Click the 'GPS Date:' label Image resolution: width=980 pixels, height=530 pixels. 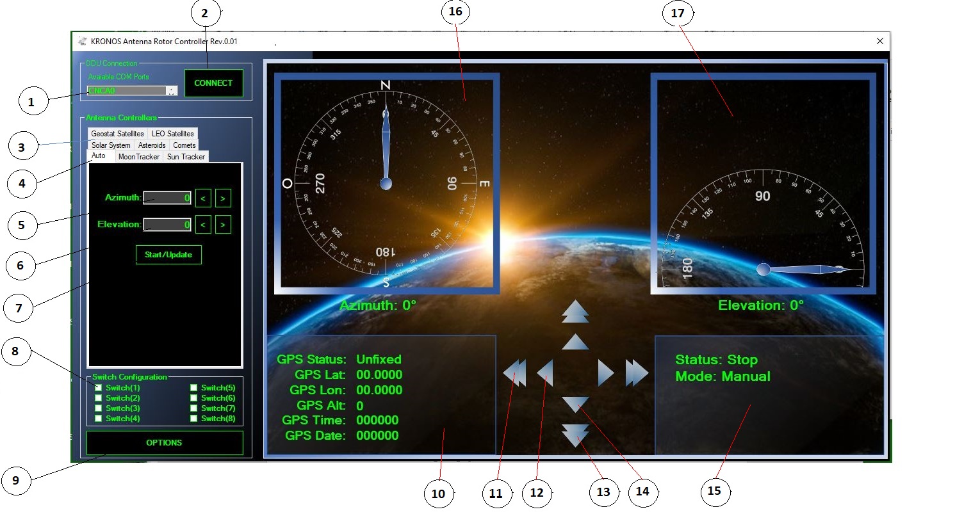(315, 436)
